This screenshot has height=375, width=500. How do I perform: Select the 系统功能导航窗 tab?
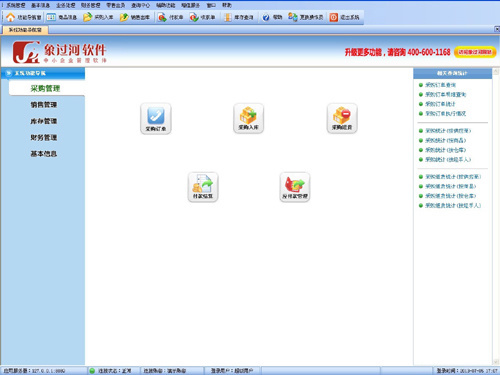25,30
